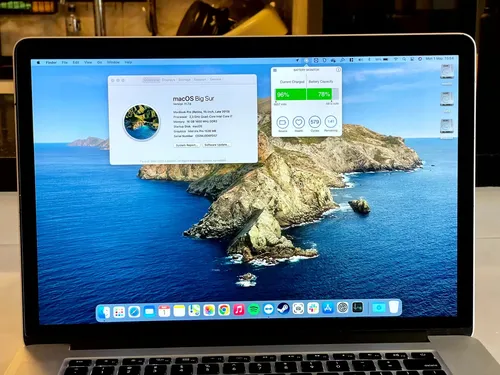This screenshot has width=500, height=375.
Task: Open Slack from the Dock
Action: pyautogui.click(x=313, y=308)
